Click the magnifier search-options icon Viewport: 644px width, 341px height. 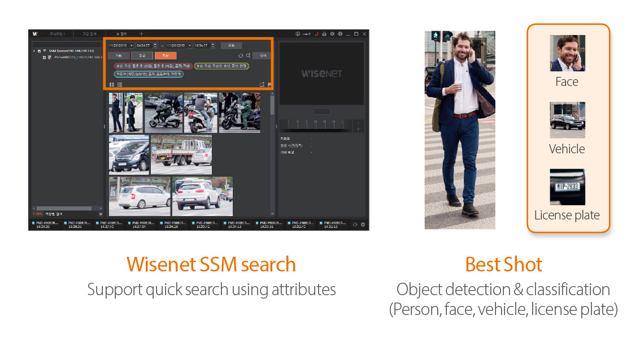click(248, 55)
